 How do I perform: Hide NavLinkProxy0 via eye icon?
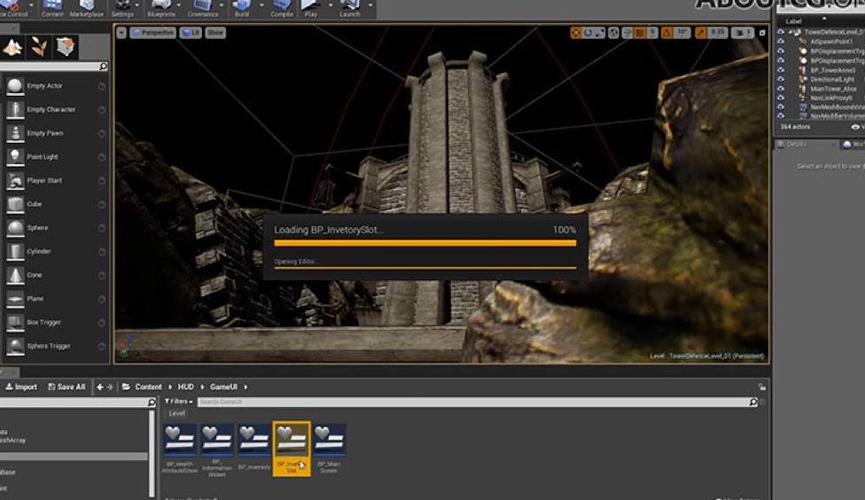pos(781,98)
